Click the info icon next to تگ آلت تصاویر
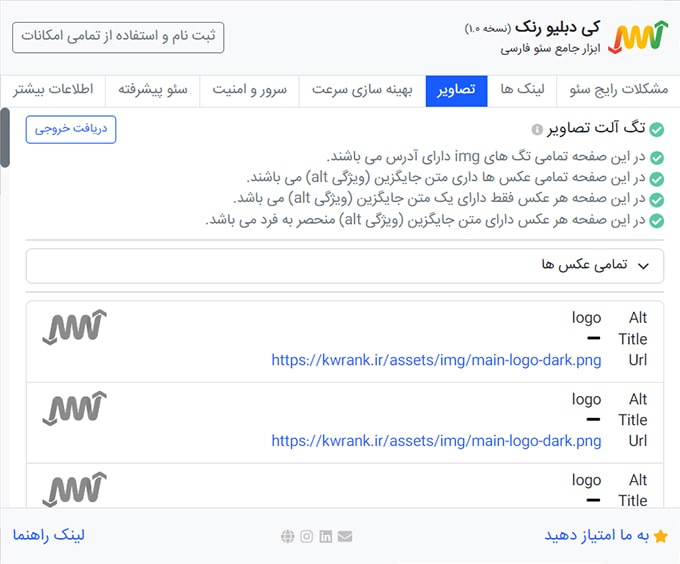The width and height of the screenshot is (680, 564). 537,129
